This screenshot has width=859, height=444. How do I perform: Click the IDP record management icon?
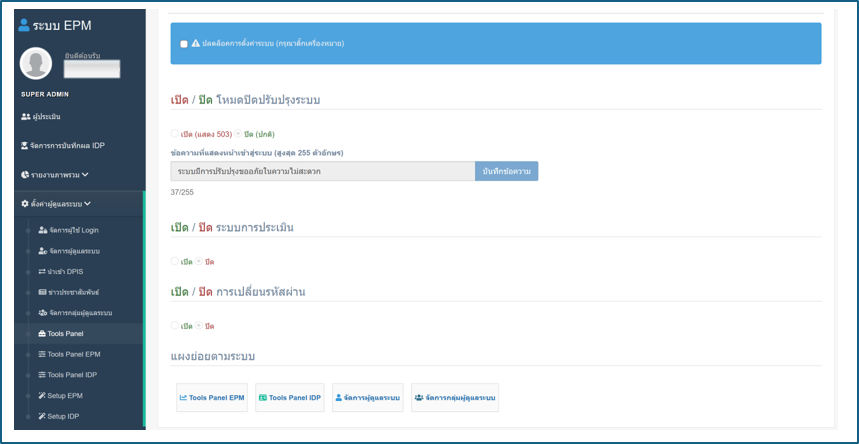click(x=25, y=145)
